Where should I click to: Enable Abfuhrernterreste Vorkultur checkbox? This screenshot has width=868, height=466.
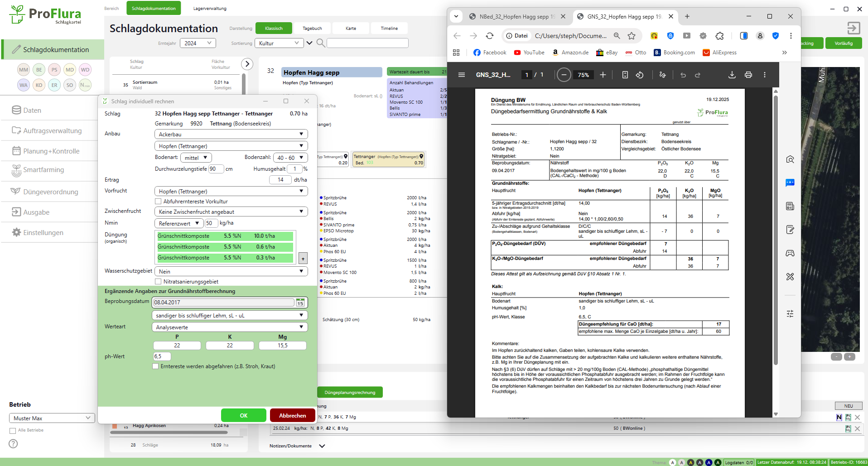pos(158,202)
